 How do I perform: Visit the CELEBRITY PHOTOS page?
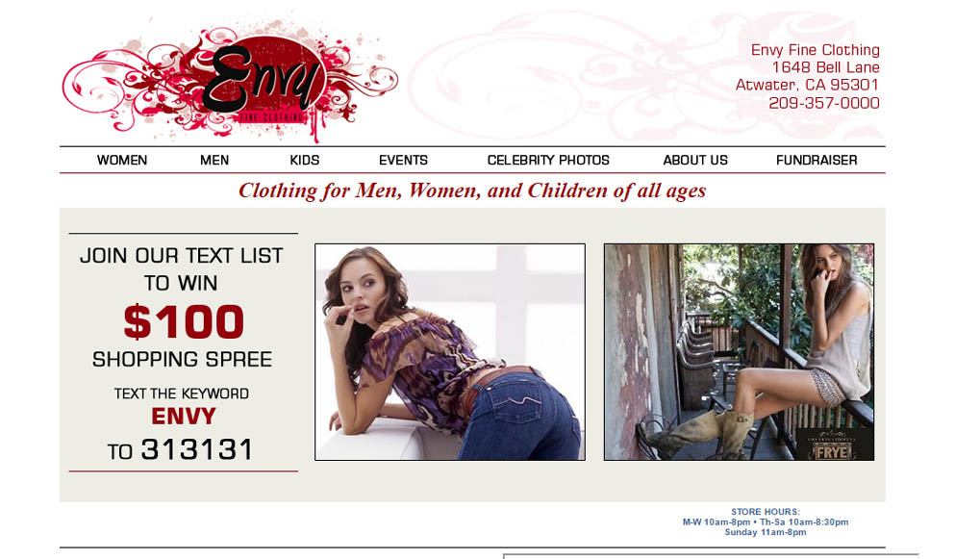coord(548,160)
